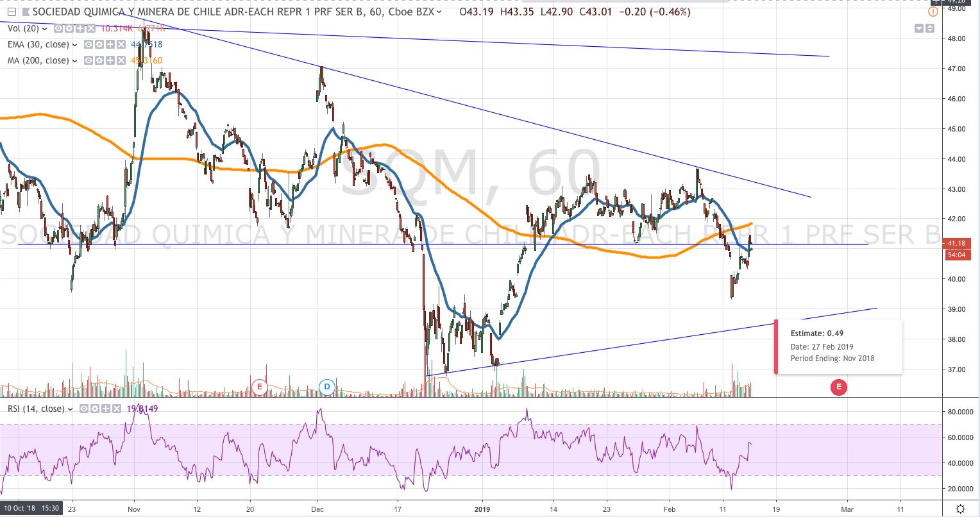
Task: Click the red E earnings marker in the Nov–Dec 2018 area
Action: 260,387
